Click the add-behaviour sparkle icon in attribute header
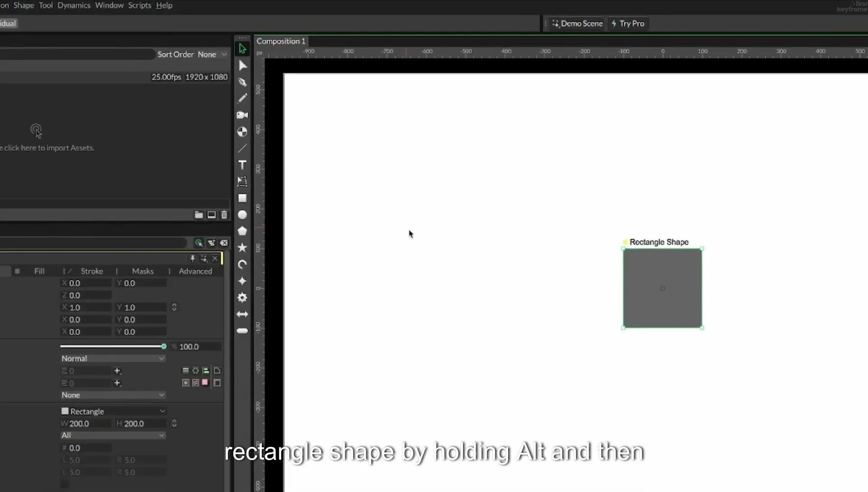Screen dimensions: 868x492 204,258
